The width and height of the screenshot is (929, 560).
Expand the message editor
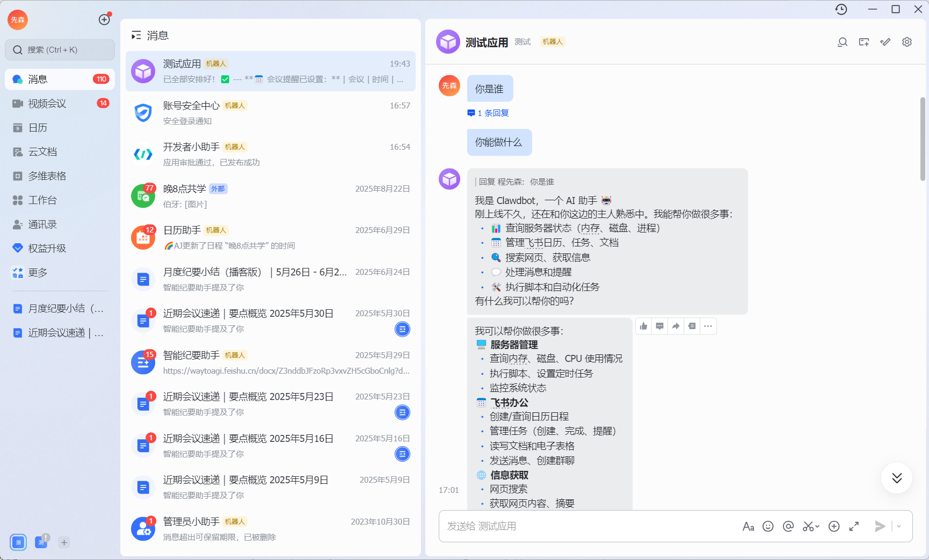[x=854, y=526]
